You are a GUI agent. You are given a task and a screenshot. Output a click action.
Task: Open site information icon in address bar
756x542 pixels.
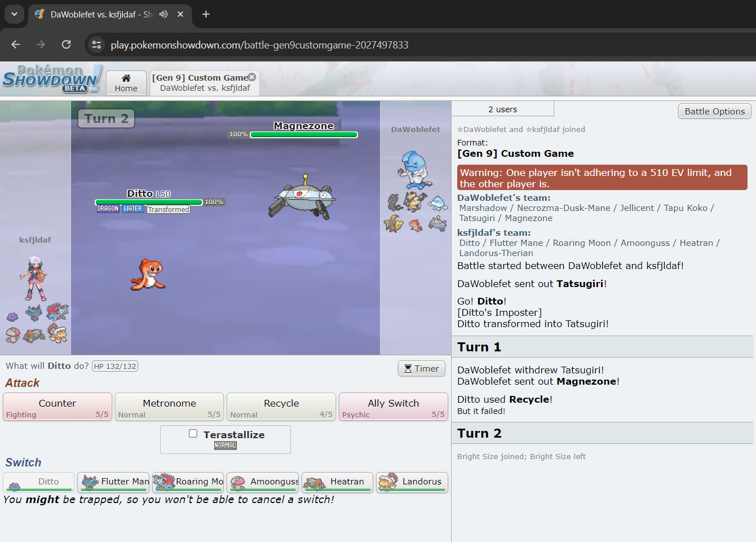point(96,45)
